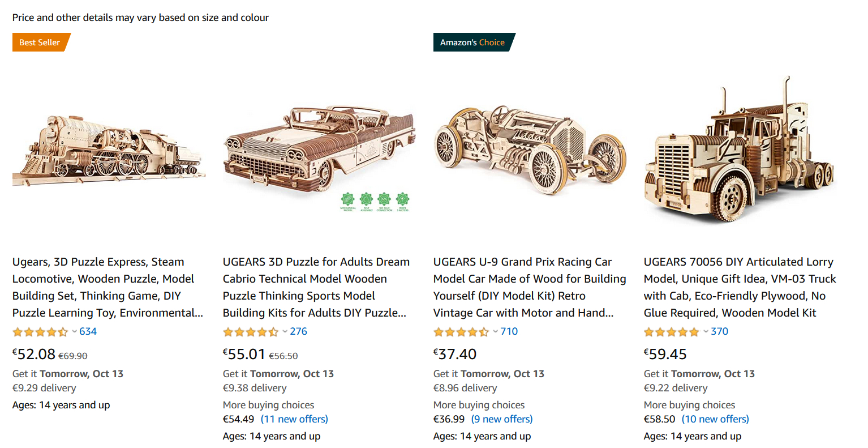This screenshot has height=448, width=868.
Task: Expand rating dropdown beside 710 reviews
Action: pyautogui.click(x=495, y=332)
